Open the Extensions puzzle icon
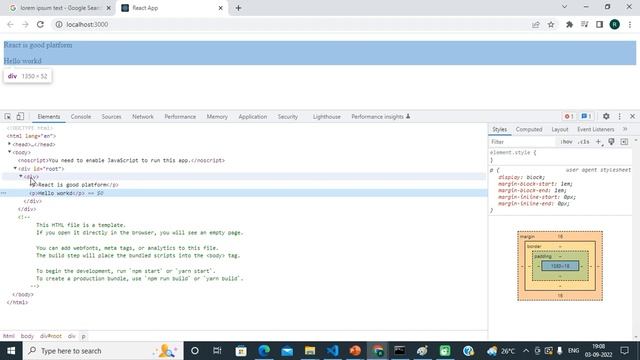 569,24
